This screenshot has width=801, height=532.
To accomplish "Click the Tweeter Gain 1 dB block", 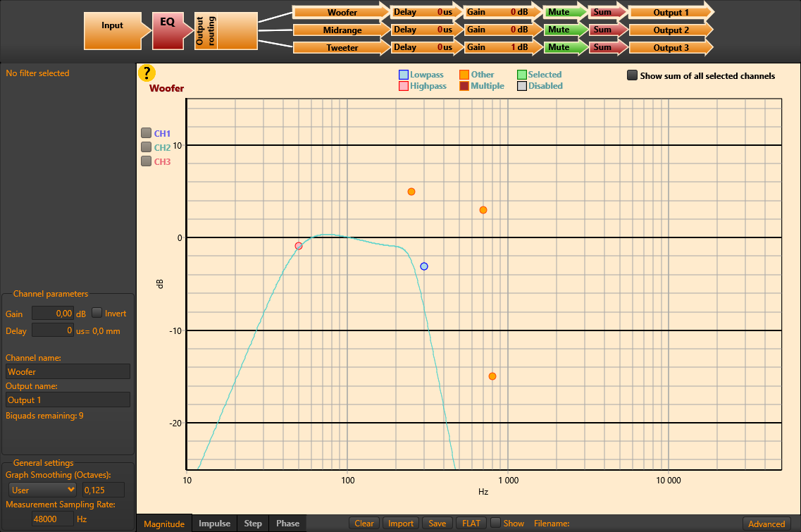I will tap(503, 47).
